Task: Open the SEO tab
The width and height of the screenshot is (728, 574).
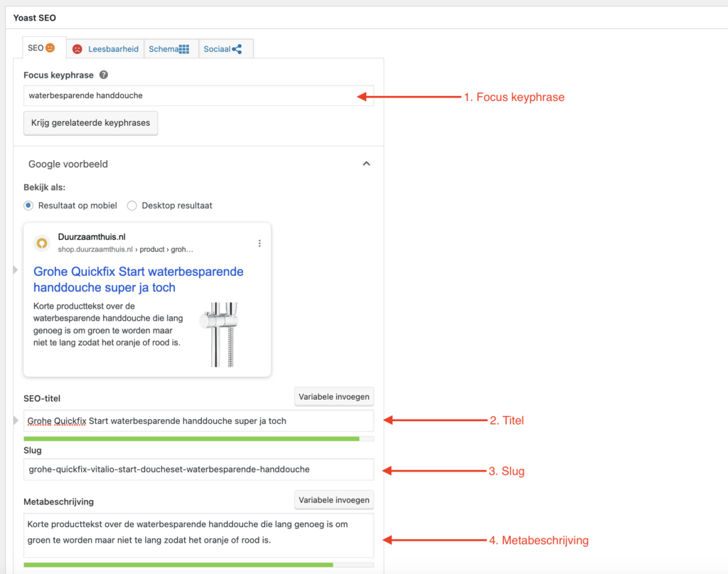Action: [44, 48]
